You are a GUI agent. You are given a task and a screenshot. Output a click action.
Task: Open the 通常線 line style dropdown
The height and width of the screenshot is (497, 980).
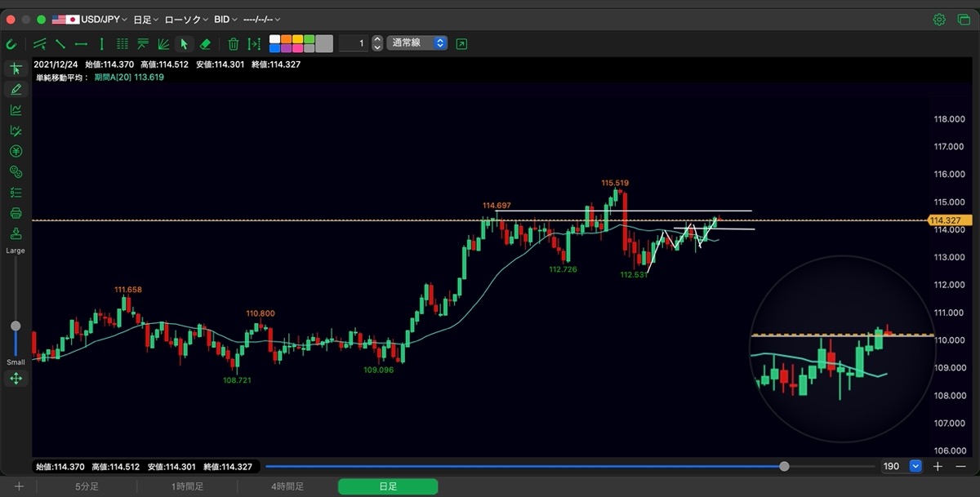[x=417, y=43]
